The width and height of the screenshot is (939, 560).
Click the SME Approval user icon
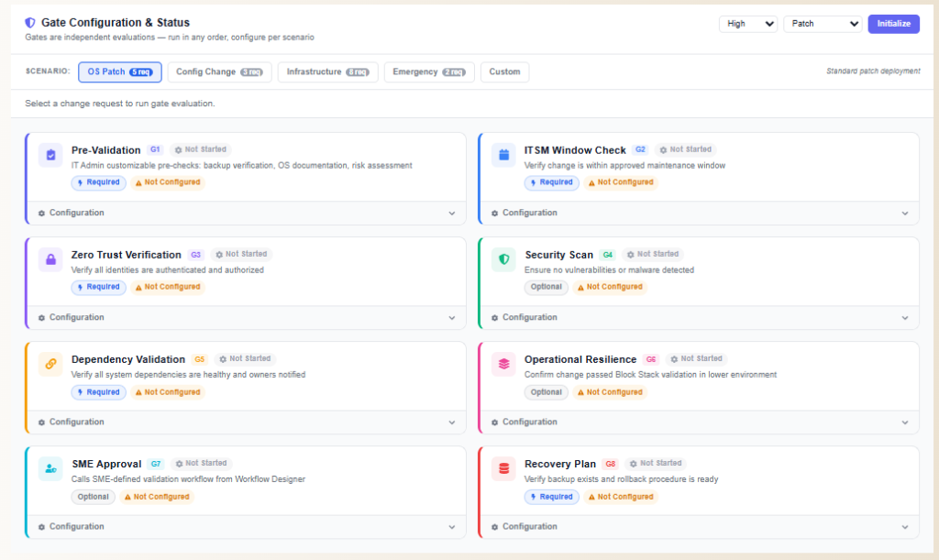pos(50,469)
